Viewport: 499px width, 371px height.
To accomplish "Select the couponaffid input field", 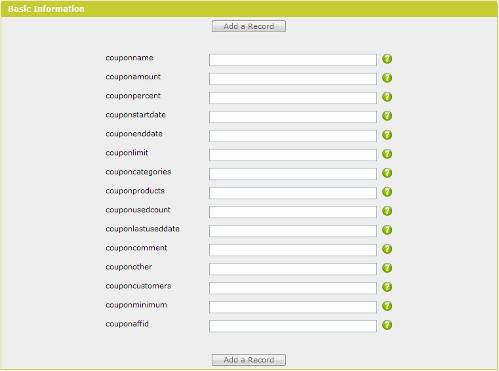I will (293, 326).
